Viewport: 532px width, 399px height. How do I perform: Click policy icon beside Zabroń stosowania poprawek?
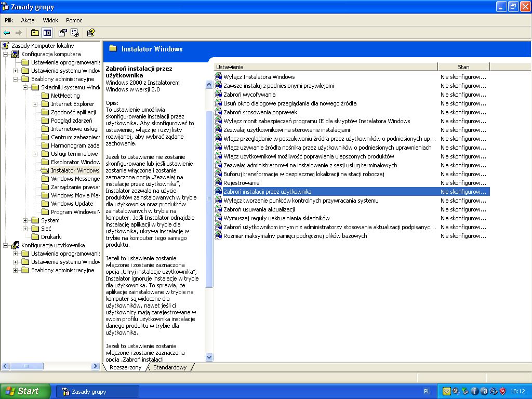(219, 112)
